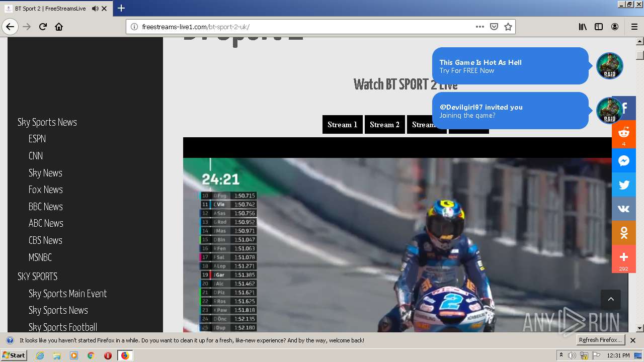Show site information icon in address bar
The width and height of the screenshot is (644, 362).
click(134, 27)
